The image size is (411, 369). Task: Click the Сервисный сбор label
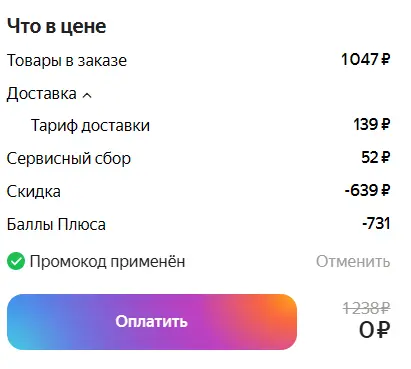[69, 159]
